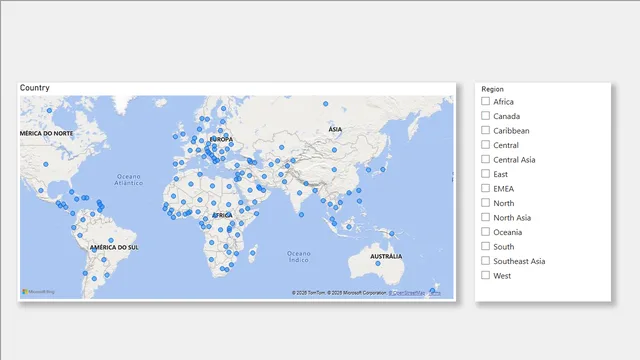The image size is (640, 360).
Task: Click the Region slicer header
Action: click(x=492, y=89)
